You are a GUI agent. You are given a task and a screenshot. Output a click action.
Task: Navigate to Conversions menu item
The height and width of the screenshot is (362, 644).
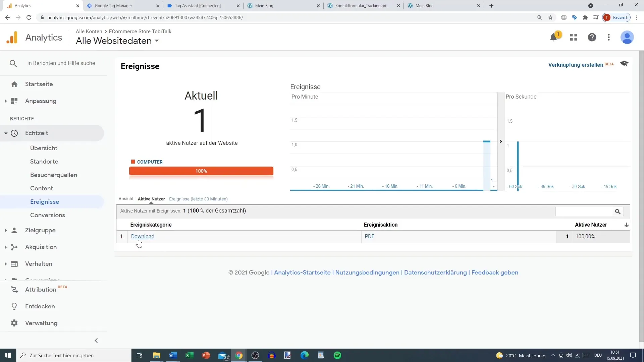click(47, 215)
